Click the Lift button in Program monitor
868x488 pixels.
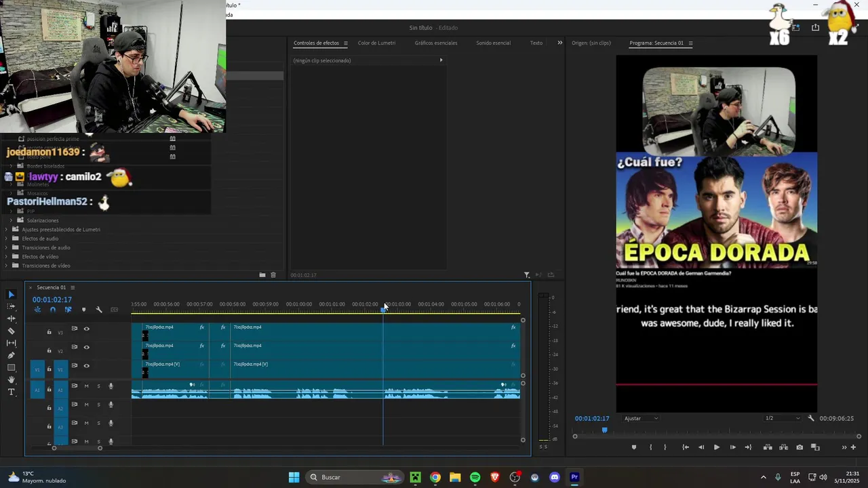click(768, 447)
